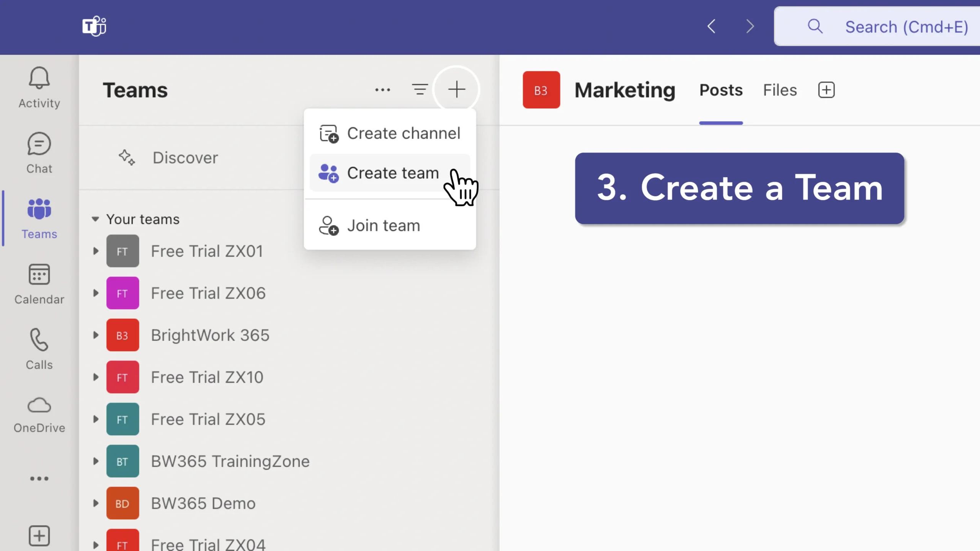Click the add channel plus beside Files
The height and width of the screenshot is (551, 980).
pos(826,90)
